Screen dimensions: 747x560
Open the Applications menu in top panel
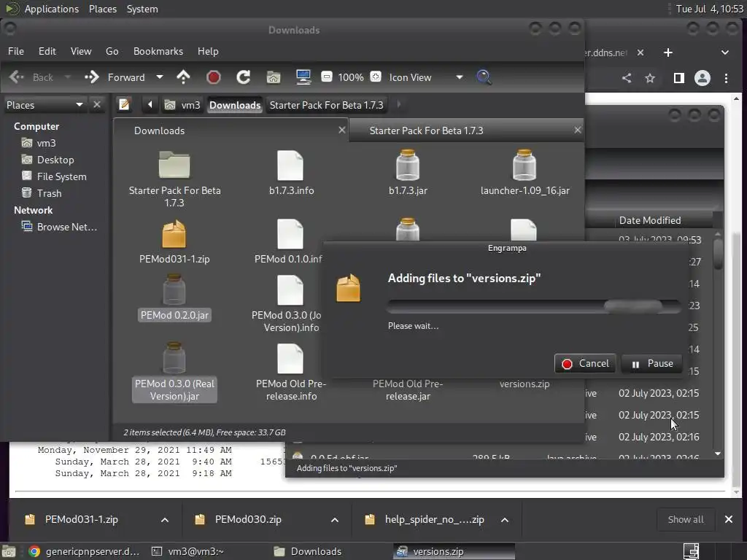[x=52, y=9]
